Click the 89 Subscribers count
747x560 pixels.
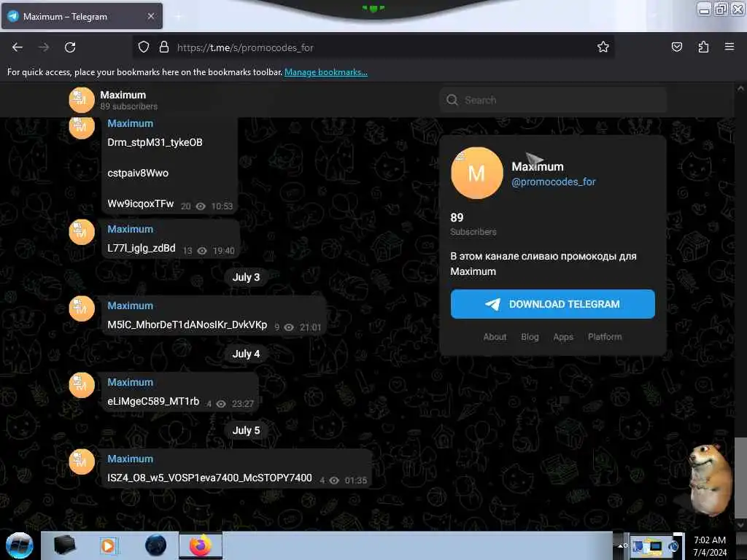click(473, 224)
